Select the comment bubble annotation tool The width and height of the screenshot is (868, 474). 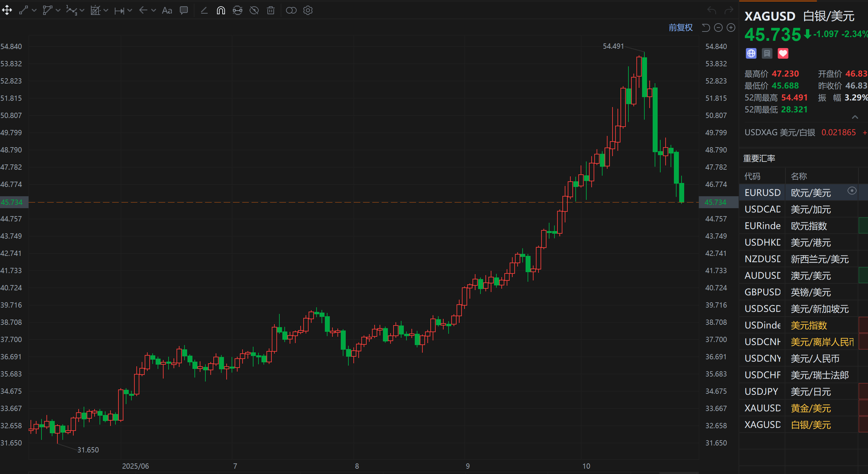click(x=184, y=10)
